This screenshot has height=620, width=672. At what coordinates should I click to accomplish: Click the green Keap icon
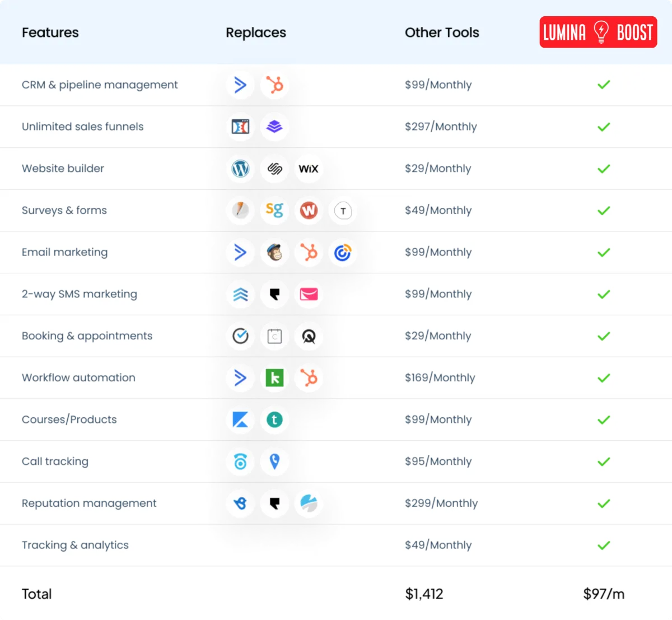[274, 378]
